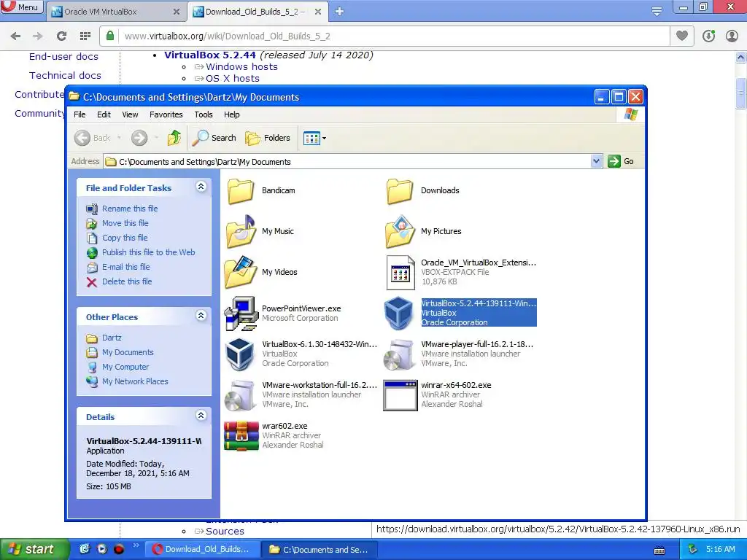Collapse the Other Places panel
The image size is (747, 560).
tap(201, 315)
